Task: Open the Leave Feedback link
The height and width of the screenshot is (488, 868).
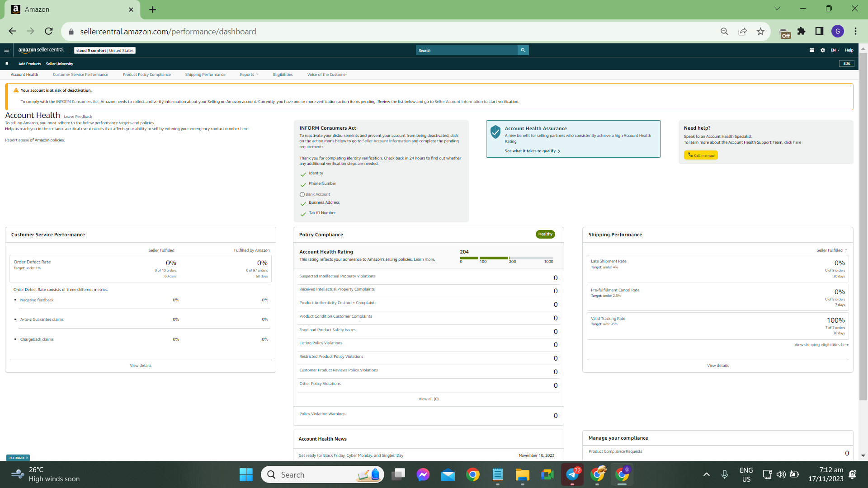Action: pyautogui.click(x=78, y=117)
